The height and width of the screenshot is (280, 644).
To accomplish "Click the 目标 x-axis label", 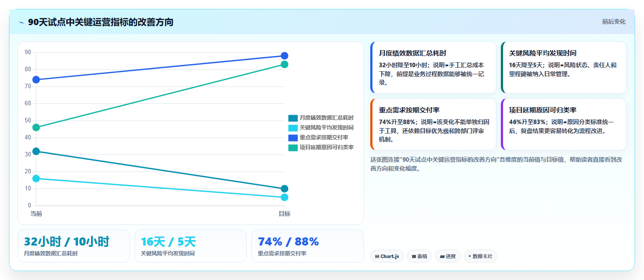I will 285,214.
